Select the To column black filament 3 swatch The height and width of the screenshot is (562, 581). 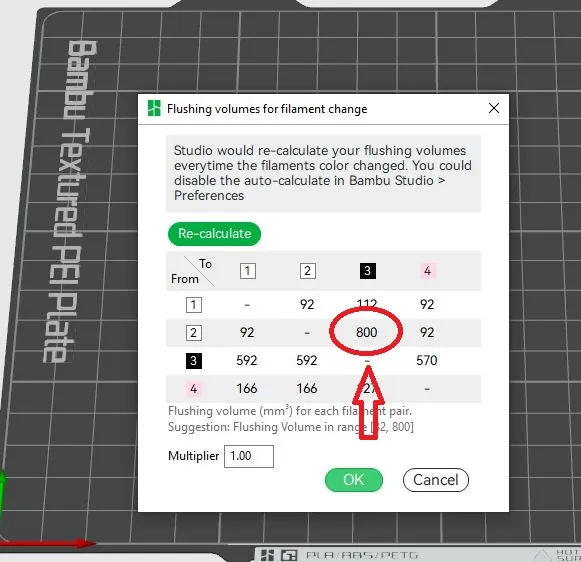click(368, 271)
